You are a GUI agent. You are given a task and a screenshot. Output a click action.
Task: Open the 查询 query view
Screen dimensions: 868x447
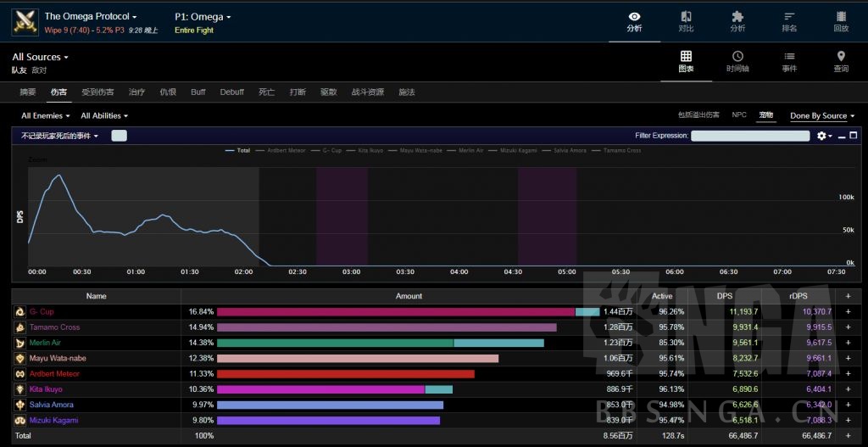(841, 62)
